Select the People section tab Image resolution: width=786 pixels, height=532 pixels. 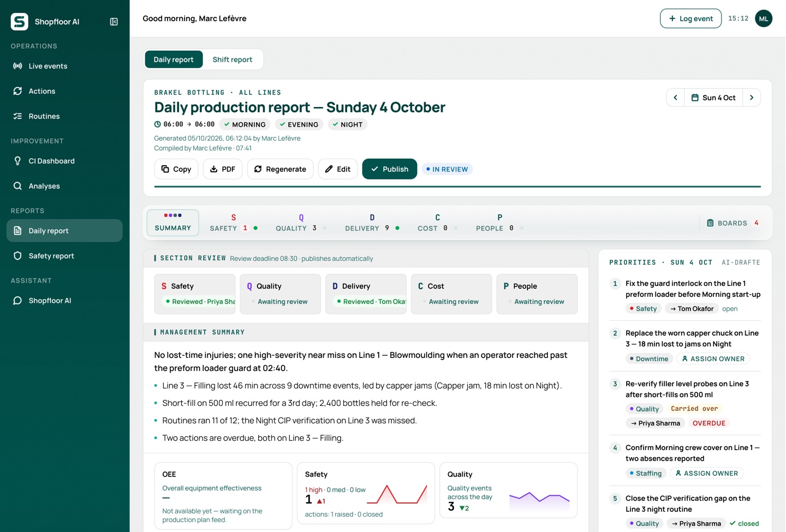pos(500,223)
